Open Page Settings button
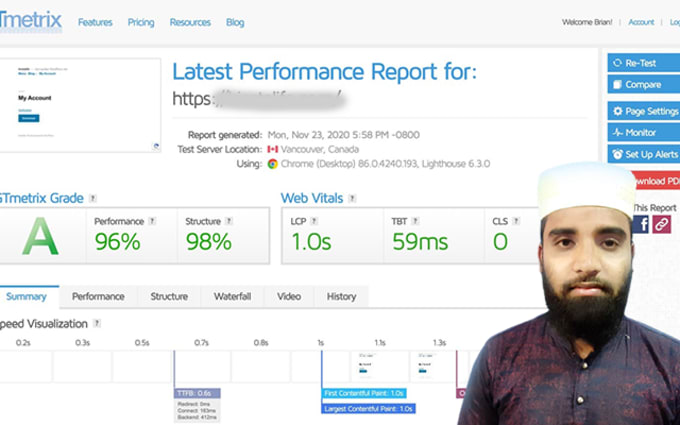 click(x=644, y=111)
